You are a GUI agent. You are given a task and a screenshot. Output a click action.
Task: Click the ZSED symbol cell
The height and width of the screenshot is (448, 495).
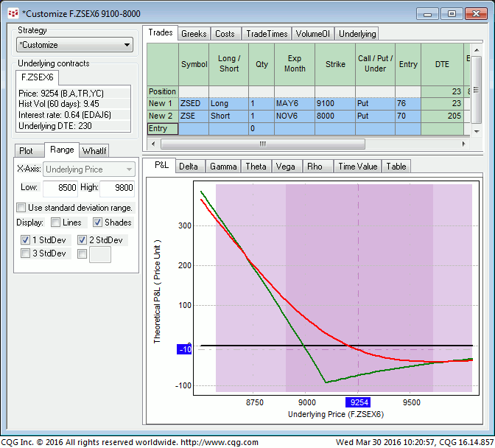pyautogui.click(x=194, y=104)
